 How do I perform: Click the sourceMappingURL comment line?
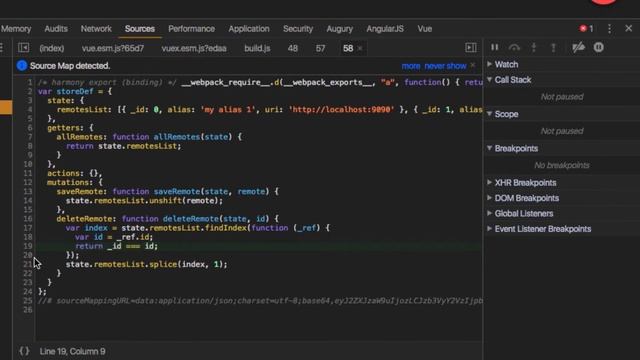click(x=260, y=300)
